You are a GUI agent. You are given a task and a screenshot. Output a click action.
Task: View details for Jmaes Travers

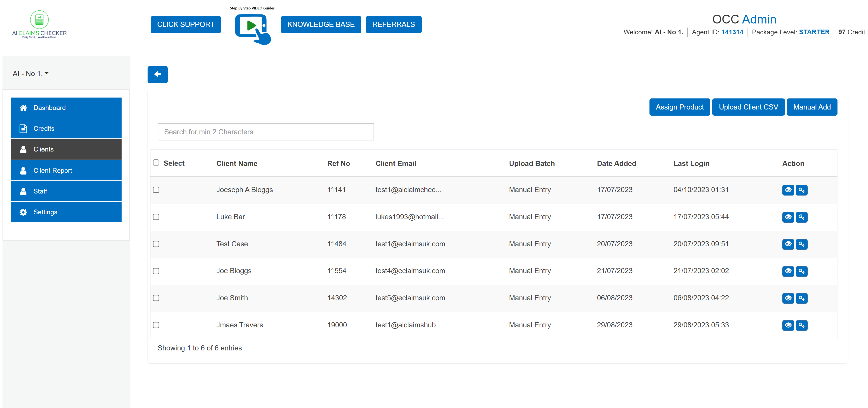click(x=788, y=325)
